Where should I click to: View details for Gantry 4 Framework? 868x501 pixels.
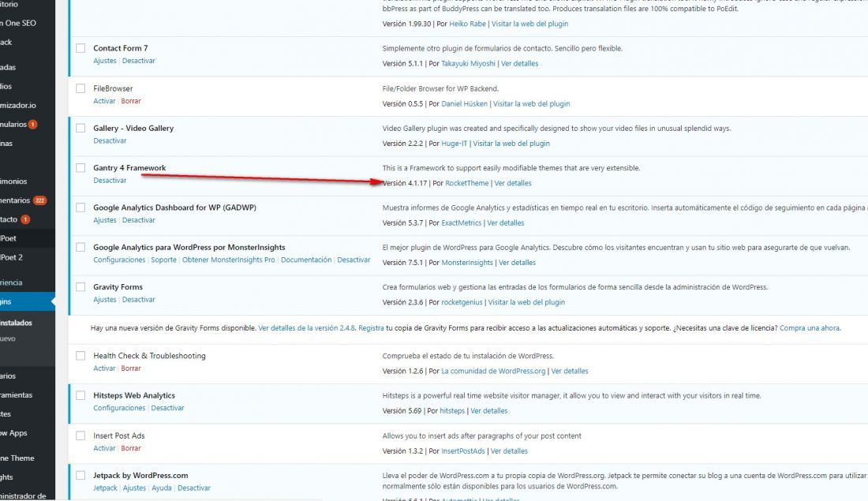point(513,183)
